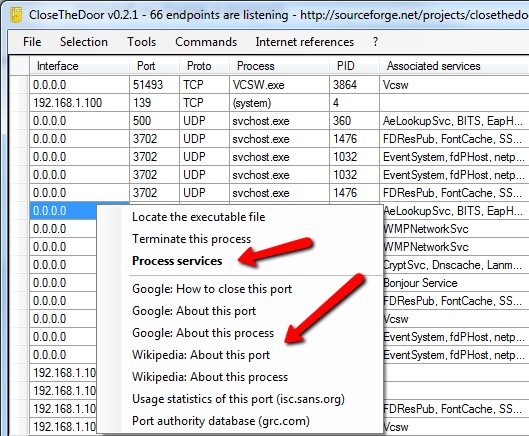
Task: Select the PID 360 cell
Action: [354, 121]
